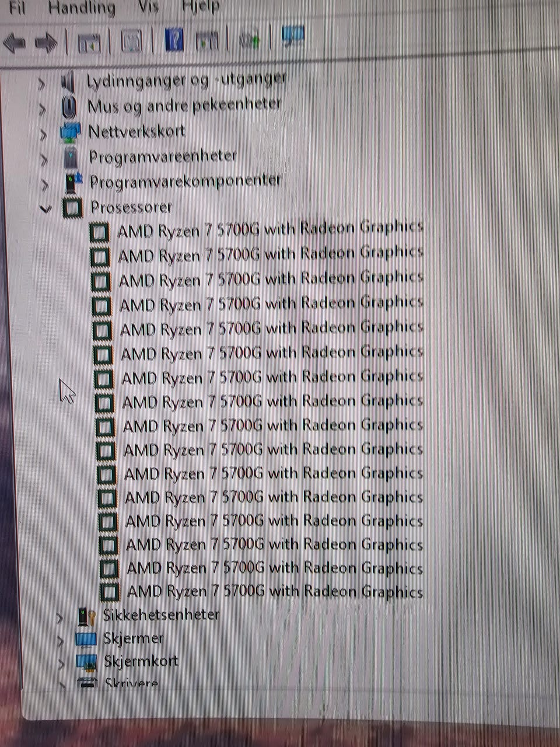The image size is (560, 747).
Task: Click the Back arrow in the toolbar
Action: [x=15, y=42]
